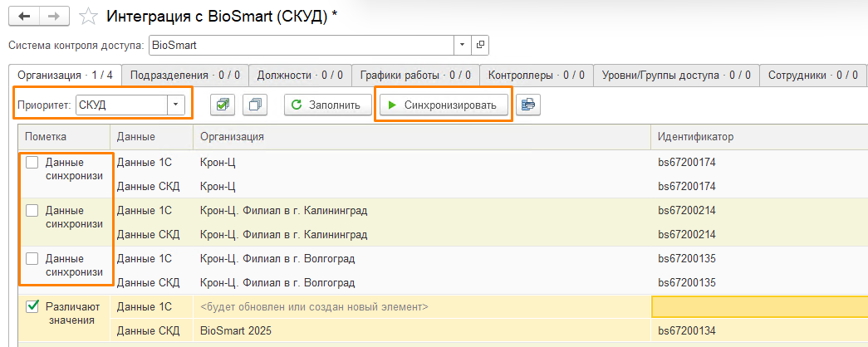Screen dimensions: 868x347
Task: Click the highlighted empty identifier field
Action: [x=758, y=307]
